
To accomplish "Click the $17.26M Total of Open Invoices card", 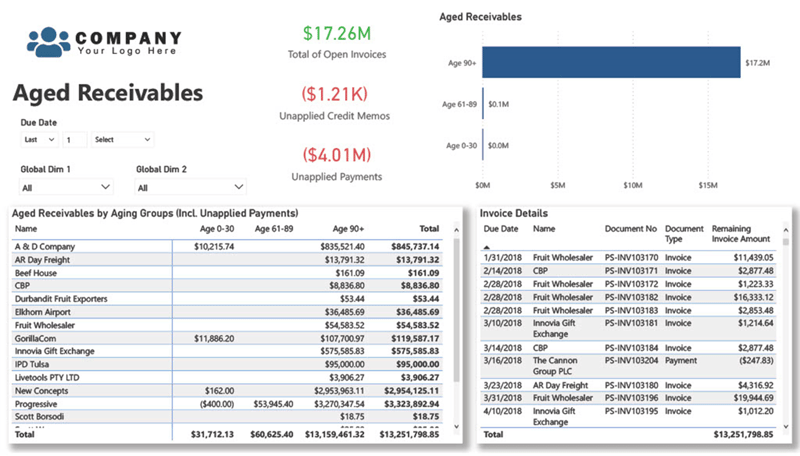I will tap(335, 40).
